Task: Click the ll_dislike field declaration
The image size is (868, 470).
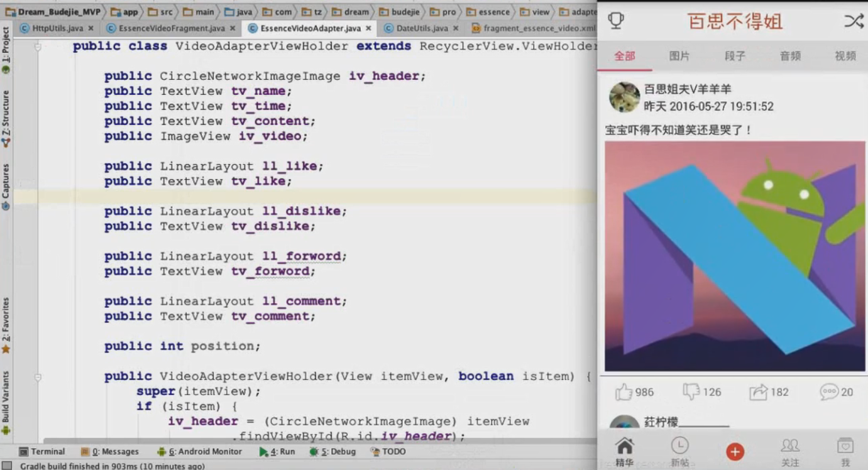Action: coord(226,211)
